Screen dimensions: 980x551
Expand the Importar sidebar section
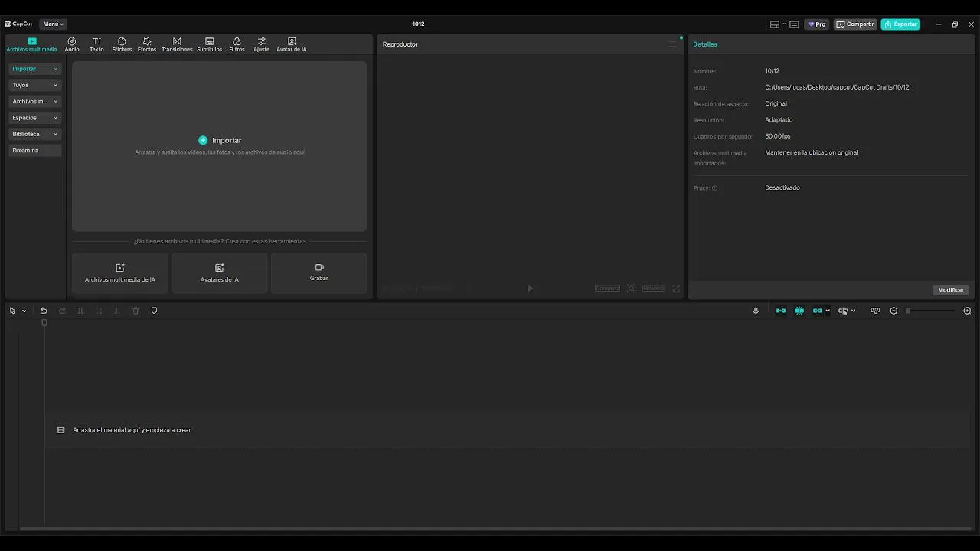[35, 69]
